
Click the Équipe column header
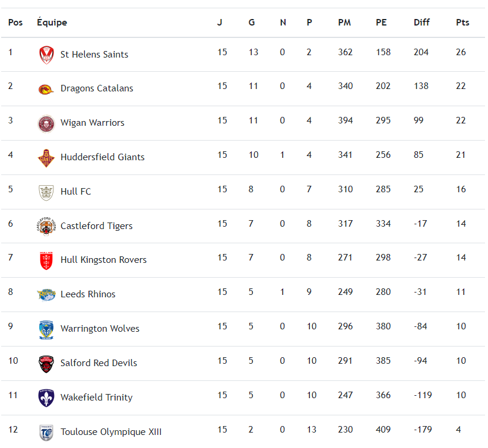(x=52, y=23)
